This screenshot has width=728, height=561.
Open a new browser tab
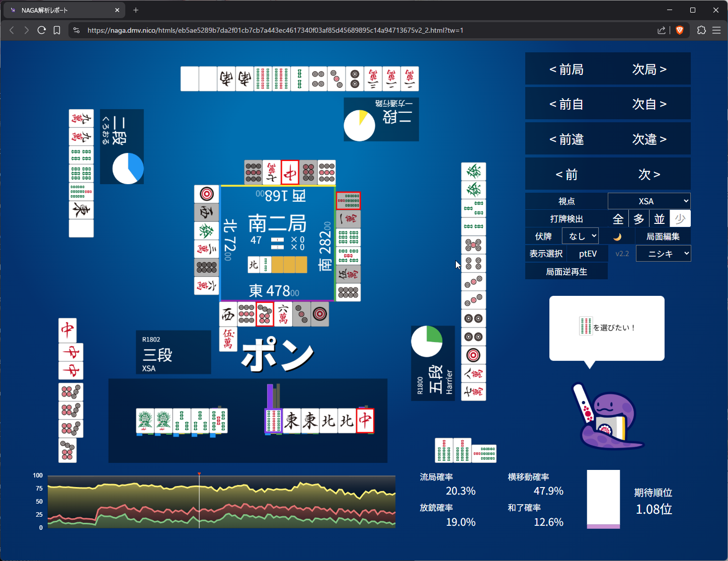click(x=136, y=10)
